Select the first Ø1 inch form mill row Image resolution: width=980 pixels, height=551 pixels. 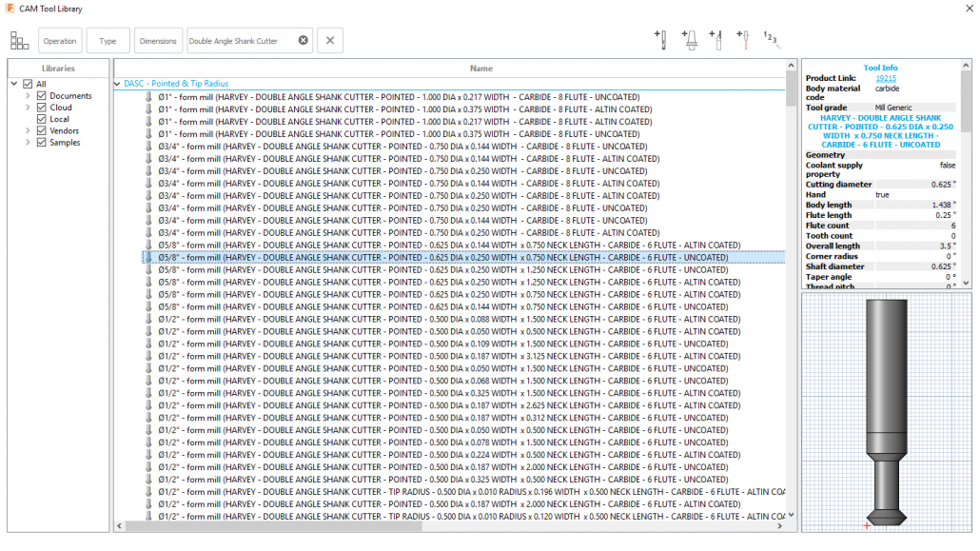(381, 96)
